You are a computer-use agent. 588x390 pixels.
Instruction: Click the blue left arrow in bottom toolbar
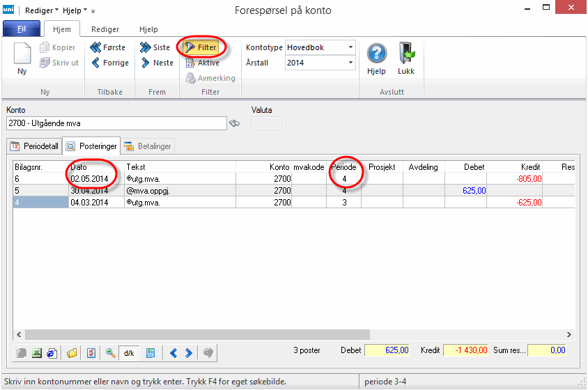tap(174, 353)
